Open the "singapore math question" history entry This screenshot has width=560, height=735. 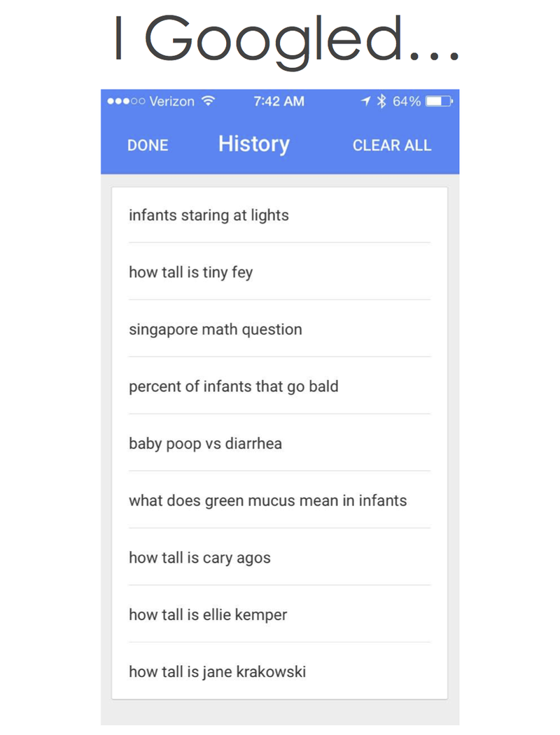[x=216, y=330]
